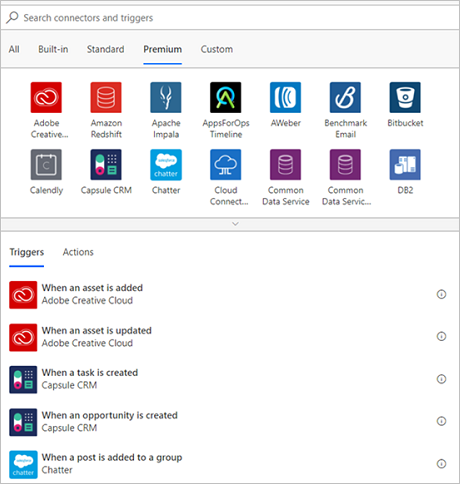Screen dimensions: 460x484
Task: Choose the Cloud Connect connector
Action: point(226,165)
